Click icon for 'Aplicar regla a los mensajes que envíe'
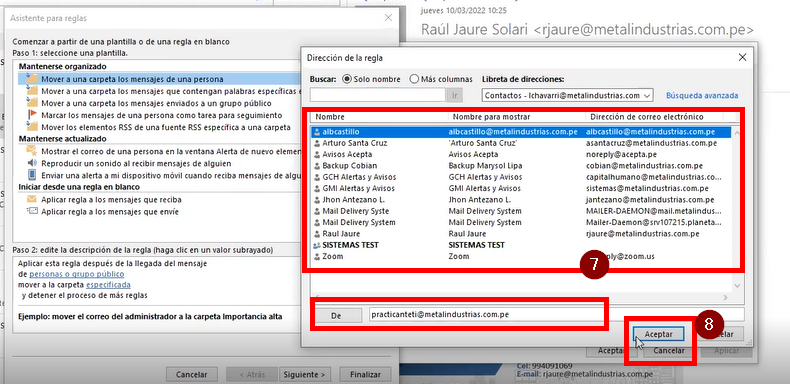 pos(32,212)
